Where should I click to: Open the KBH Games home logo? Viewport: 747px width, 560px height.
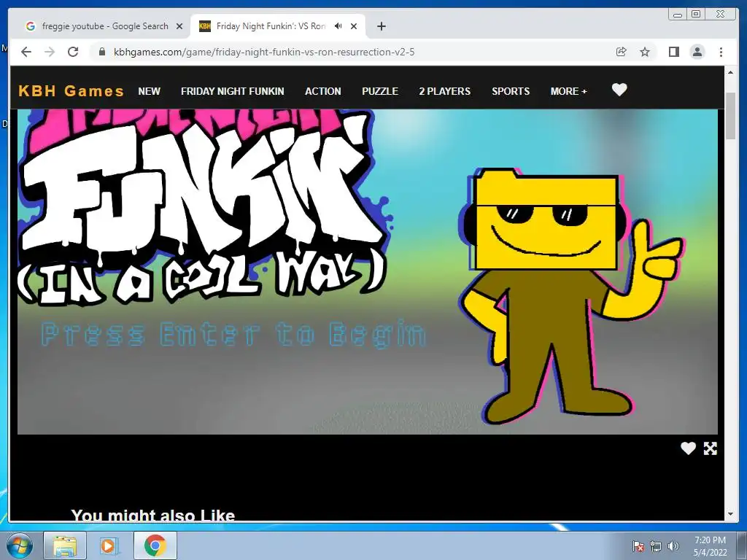click(71, 90)
